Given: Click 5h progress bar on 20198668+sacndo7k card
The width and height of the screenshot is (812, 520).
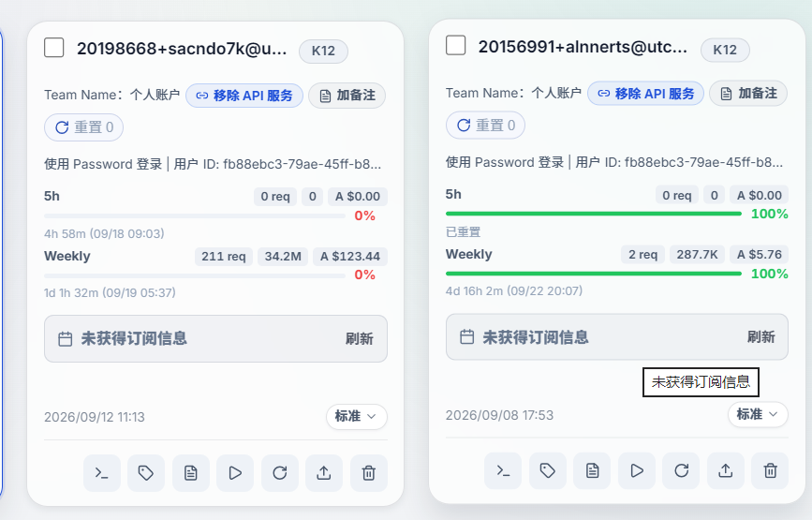Looking at the screenshot, I should click(x=195, y=216).
